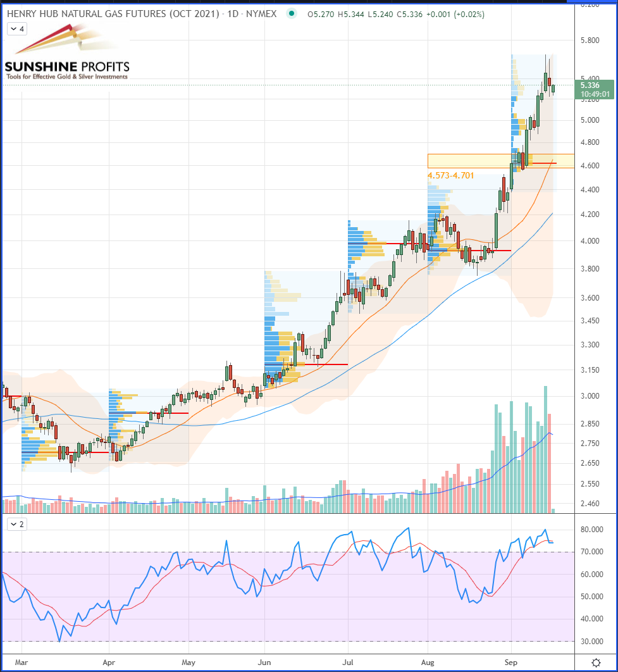Click the 2.850 price axis label
Viewport: 618px width, 672px height.
coord(590,423)
